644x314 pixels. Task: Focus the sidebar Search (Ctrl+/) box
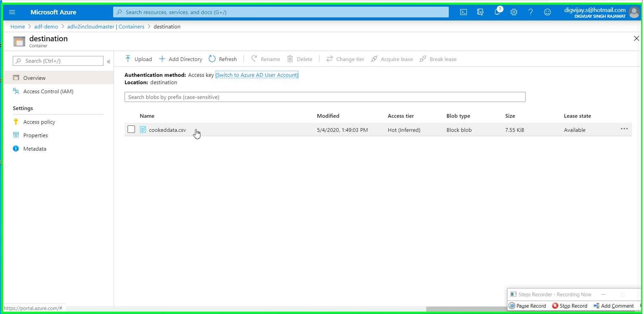[58, 61]
